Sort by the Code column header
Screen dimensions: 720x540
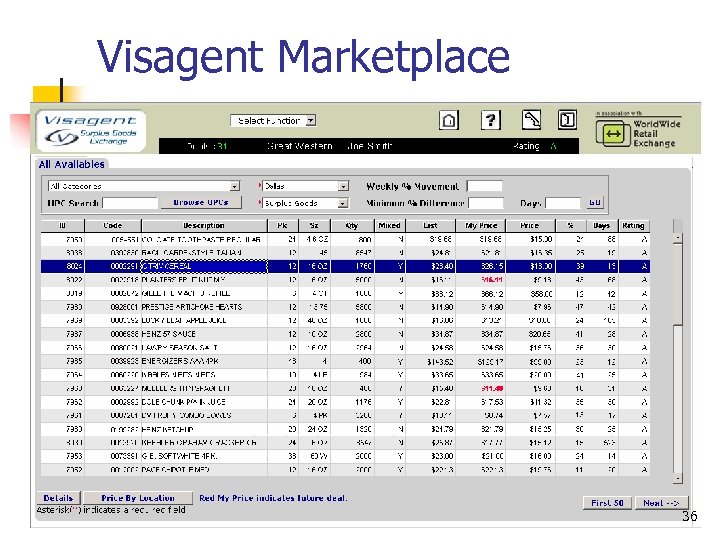pos(113,225)
